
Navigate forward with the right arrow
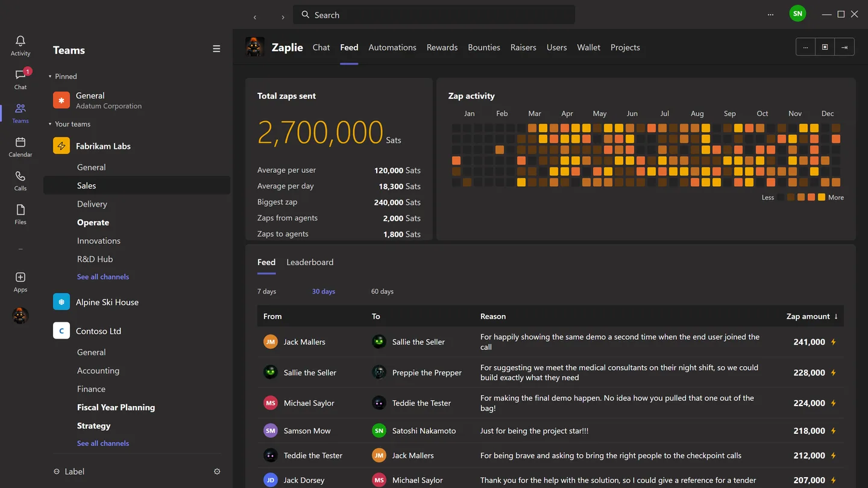283,17
